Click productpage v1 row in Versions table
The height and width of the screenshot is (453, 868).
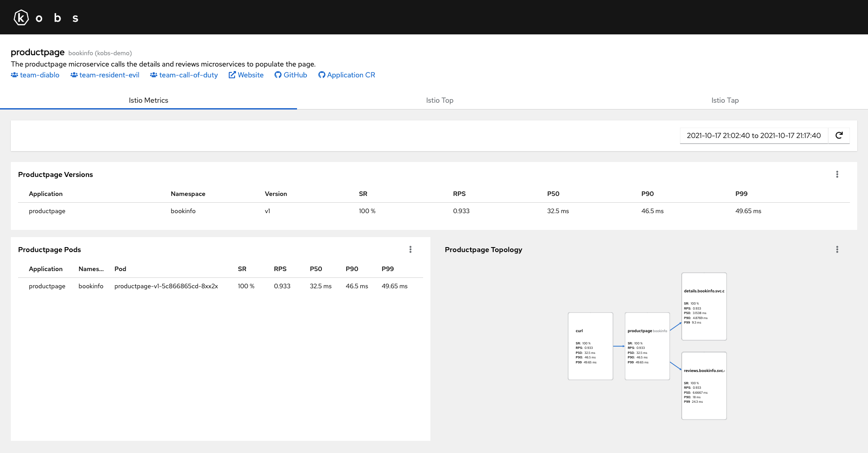pyautogui.click(x=434, y=211)
